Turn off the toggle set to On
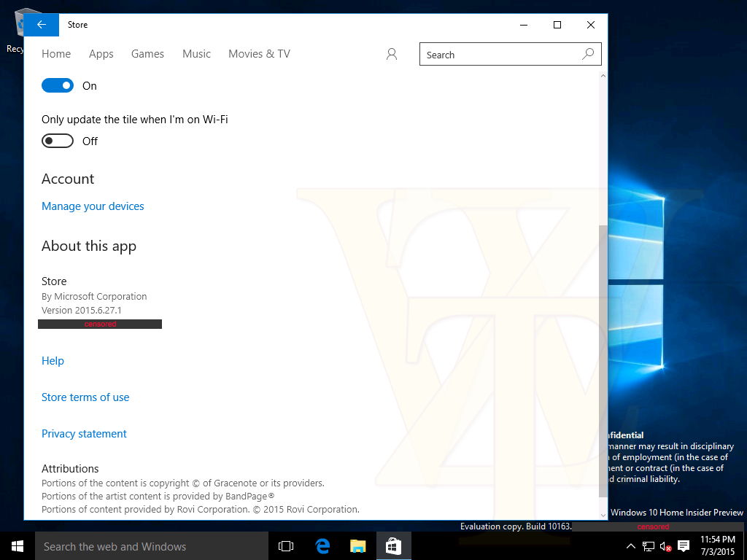This screenshot has height=560, width=747. click(58, 86)
